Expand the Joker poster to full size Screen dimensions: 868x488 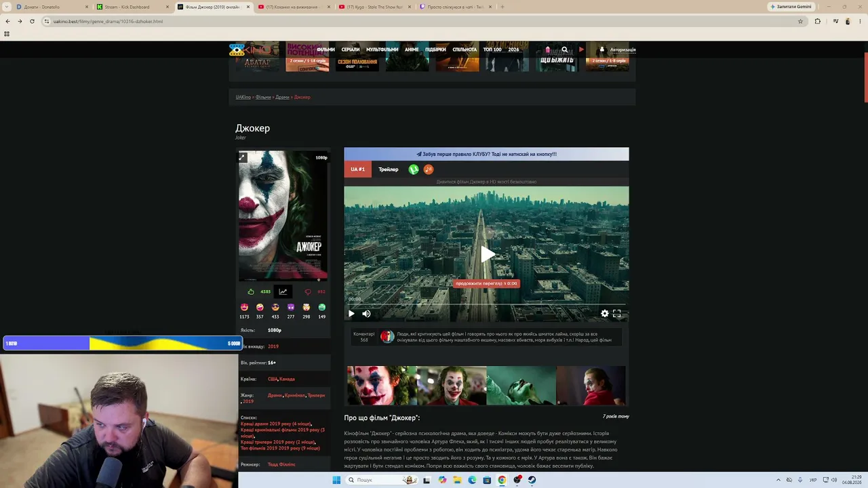tap(242, 157)
